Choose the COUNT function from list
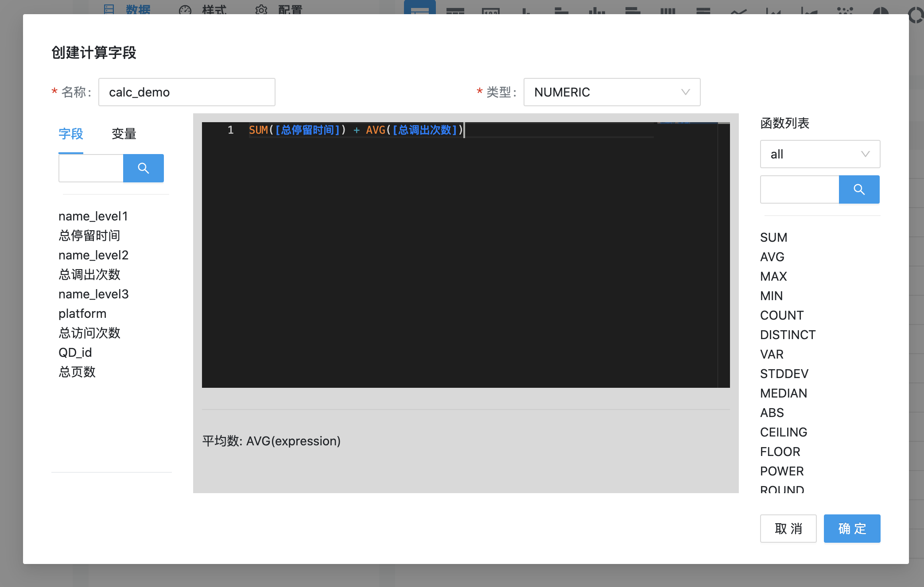This screenshot has height=587, width=924. [781, 315]
